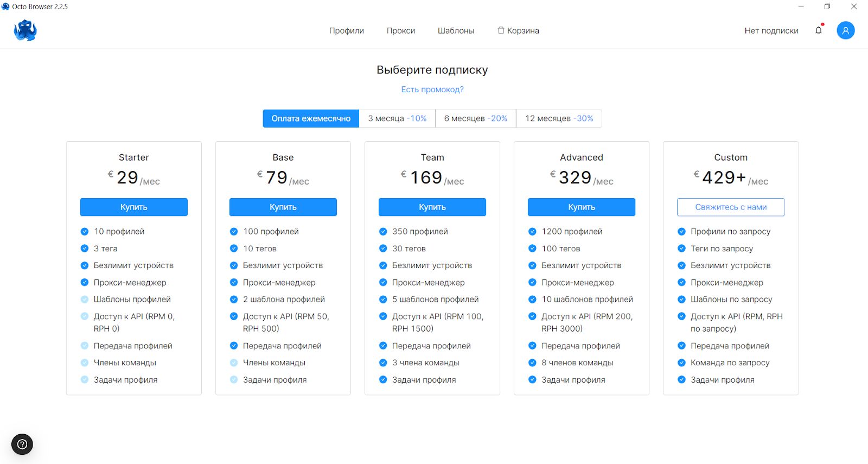The width and height of the screenshot is (868, 464).
Task: Click the Выберите подписку heading
Action: [x=432, y=70]
